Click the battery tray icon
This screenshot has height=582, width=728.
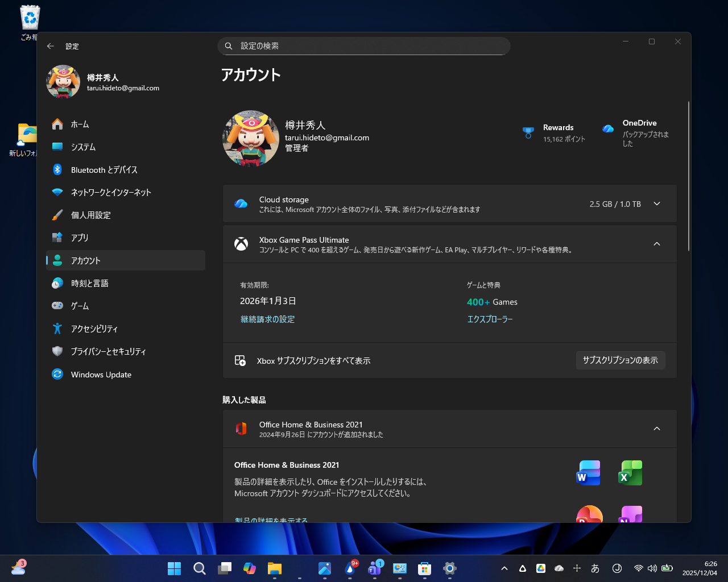pos(667,568)
